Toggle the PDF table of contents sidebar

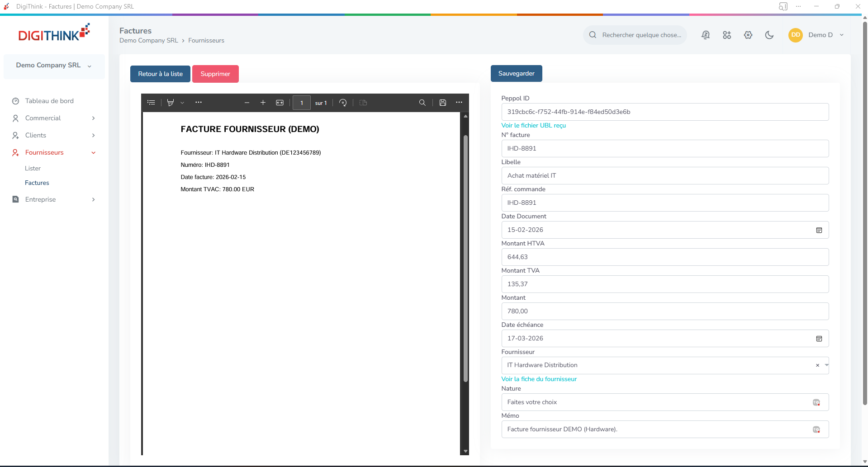click(151, 103)
